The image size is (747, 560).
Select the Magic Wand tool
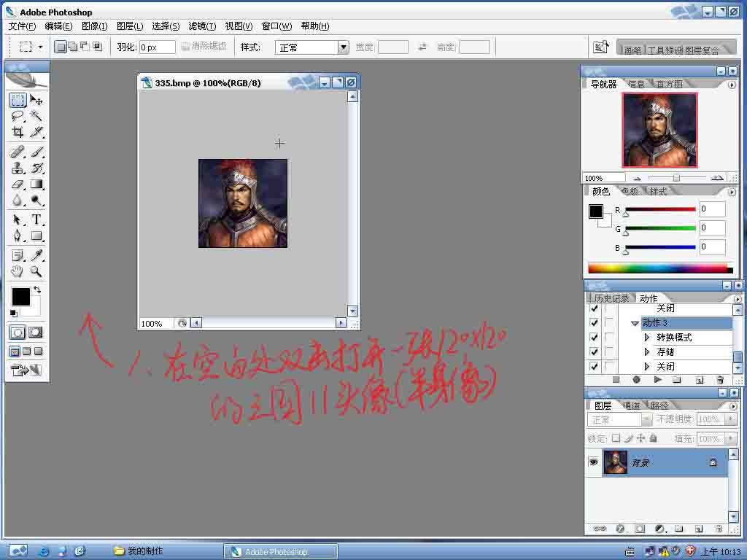pos(36,116)
